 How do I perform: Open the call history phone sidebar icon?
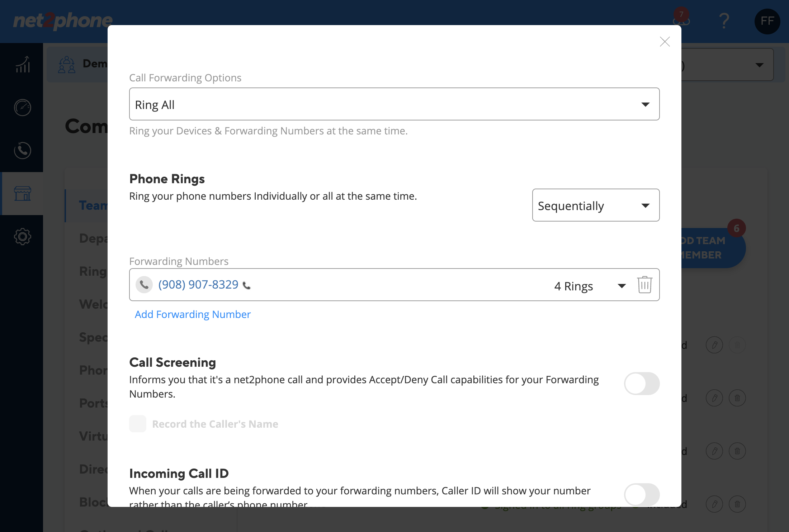tap(23, 151)
